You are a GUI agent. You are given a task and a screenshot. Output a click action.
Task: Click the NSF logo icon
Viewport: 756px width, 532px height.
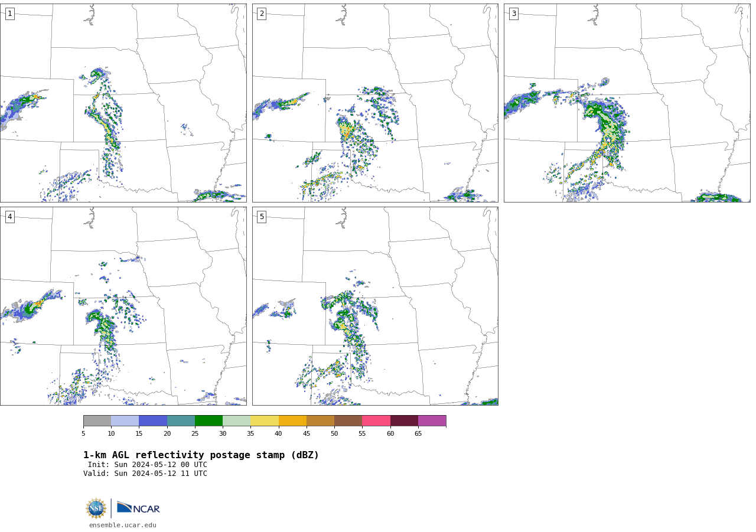coord(96,508)
